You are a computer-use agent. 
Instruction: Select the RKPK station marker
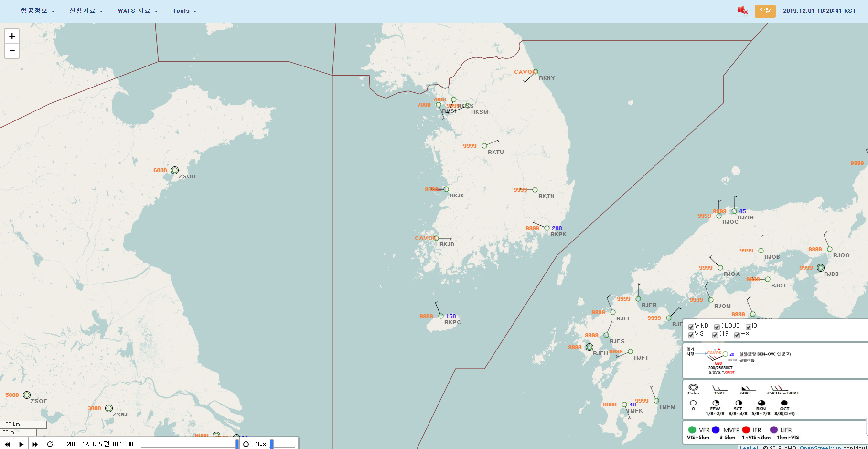point(547,228)
